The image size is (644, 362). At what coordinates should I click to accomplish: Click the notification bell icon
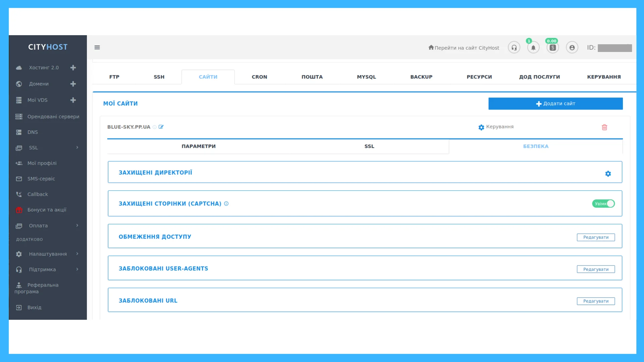[x=533, y=48]
